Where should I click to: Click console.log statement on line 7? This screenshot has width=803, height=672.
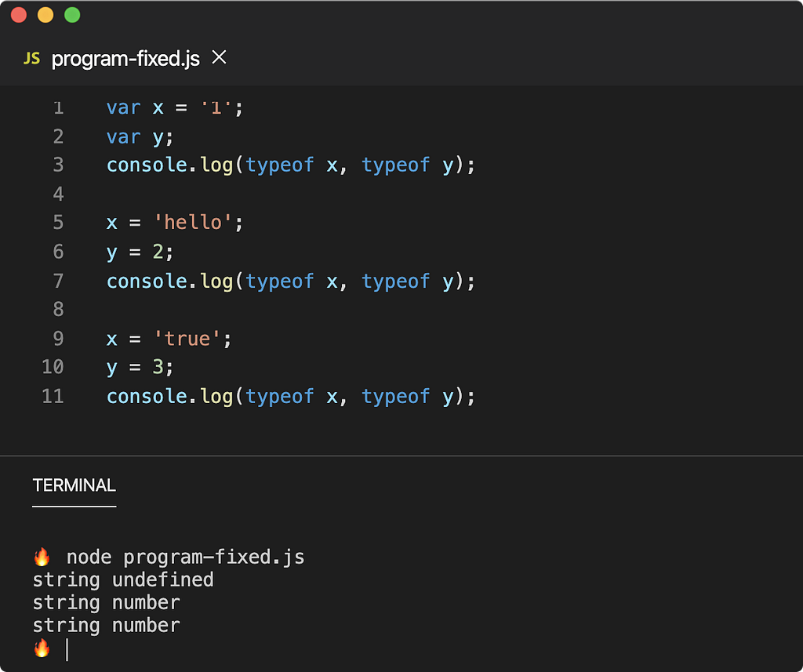pos(291,282)
